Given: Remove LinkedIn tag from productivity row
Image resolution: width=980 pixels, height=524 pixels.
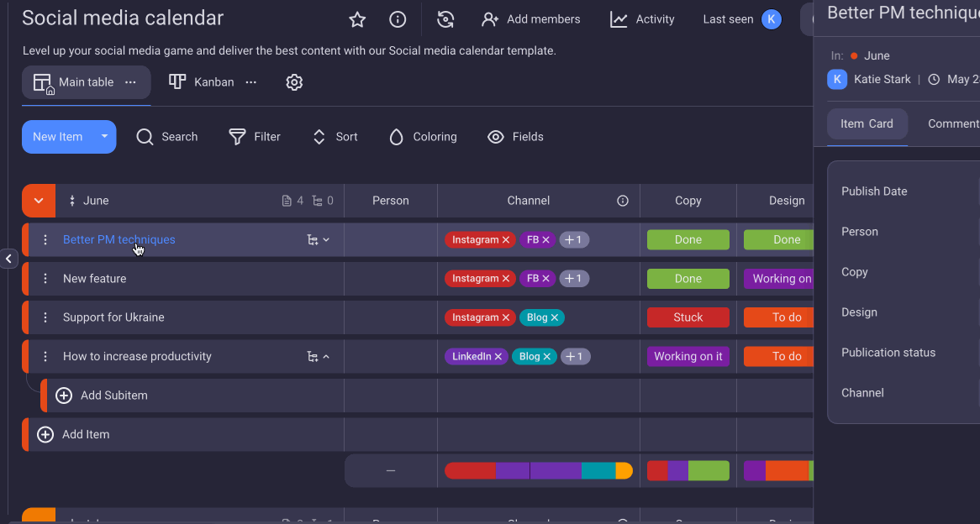Looking at the screenshot, I should pos(498,357).
